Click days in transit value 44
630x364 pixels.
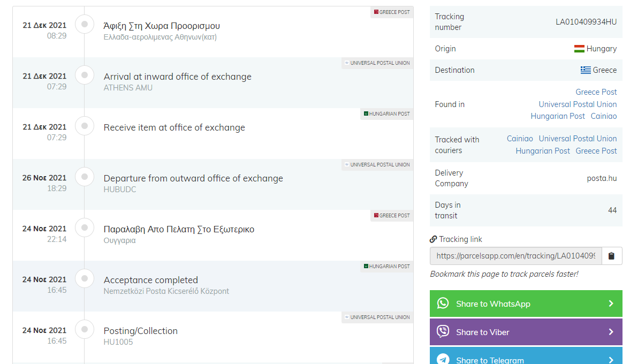click(612, 210)
